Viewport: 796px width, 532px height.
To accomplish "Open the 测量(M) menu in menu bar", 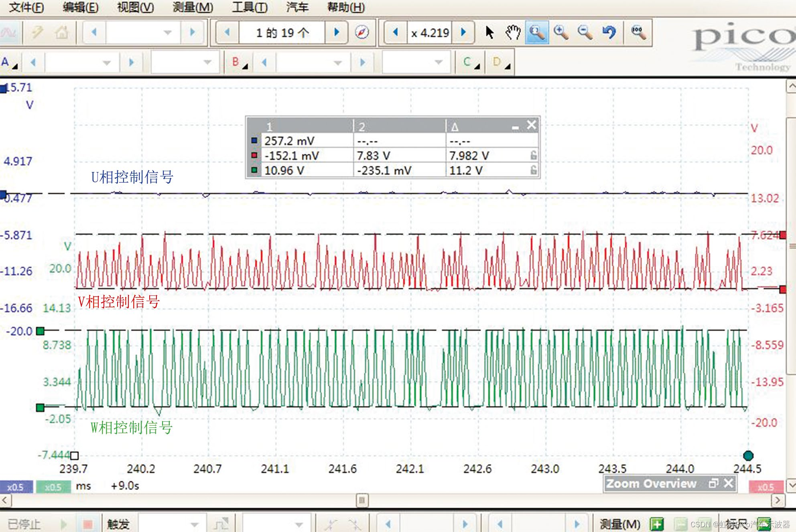I will 193,7.
